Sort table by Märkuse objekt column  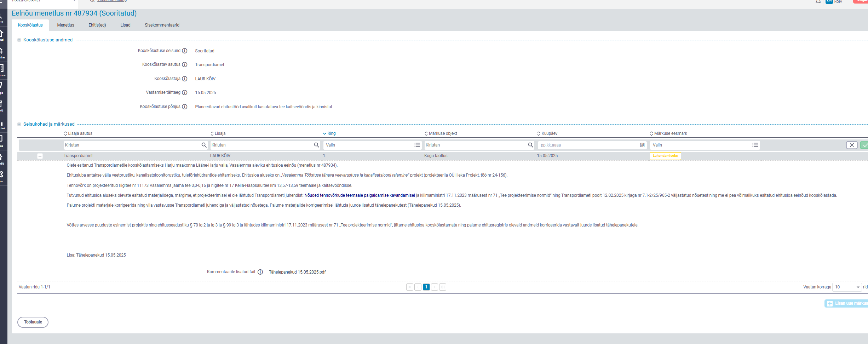441,133
